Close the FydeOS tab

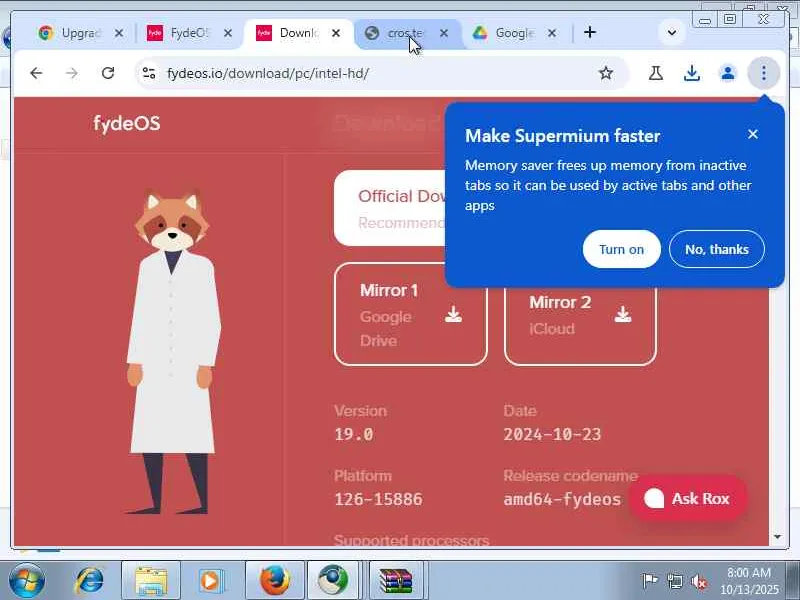point(228,33)
